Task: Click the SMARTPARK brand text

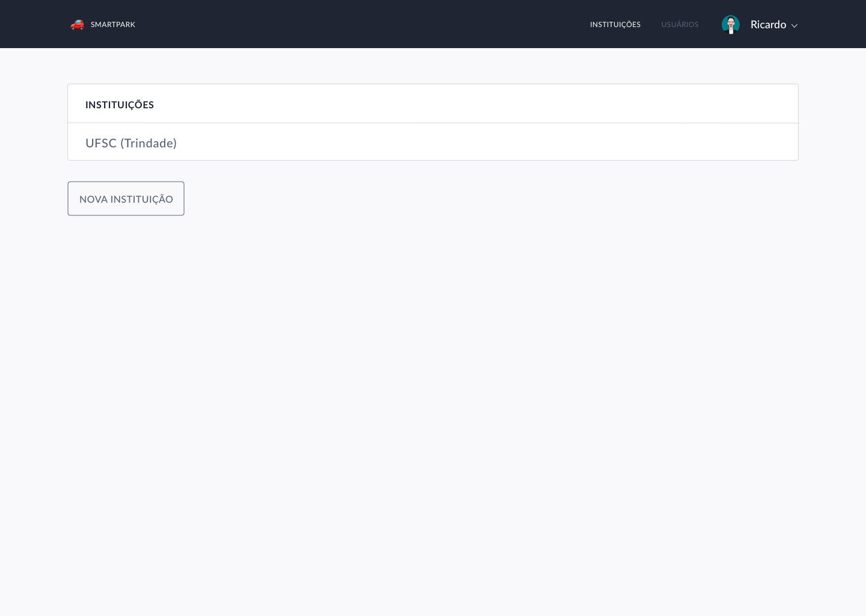Action: [x=113, y=25]
